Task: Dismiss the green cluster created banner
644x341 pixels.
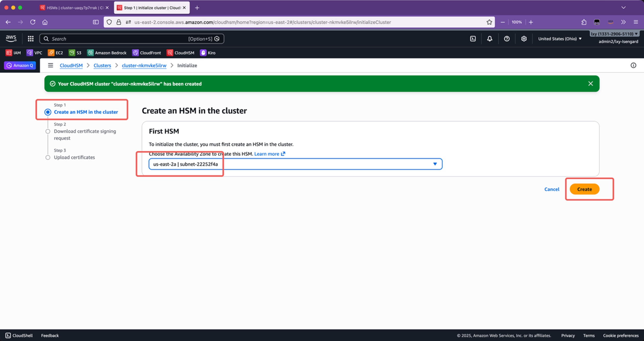Action: (x=590, y=84)
